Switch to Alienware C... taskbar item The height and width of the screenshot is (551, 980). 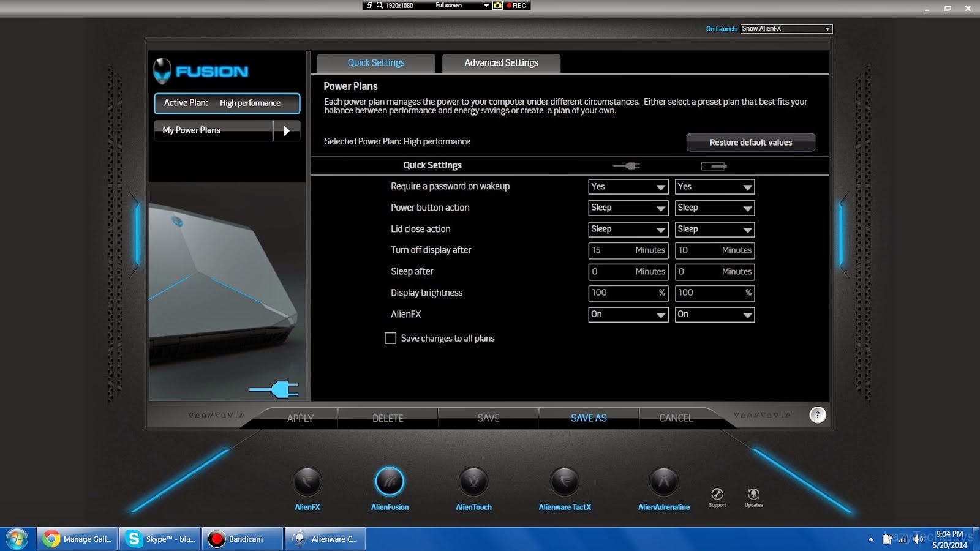pos(325,539)
